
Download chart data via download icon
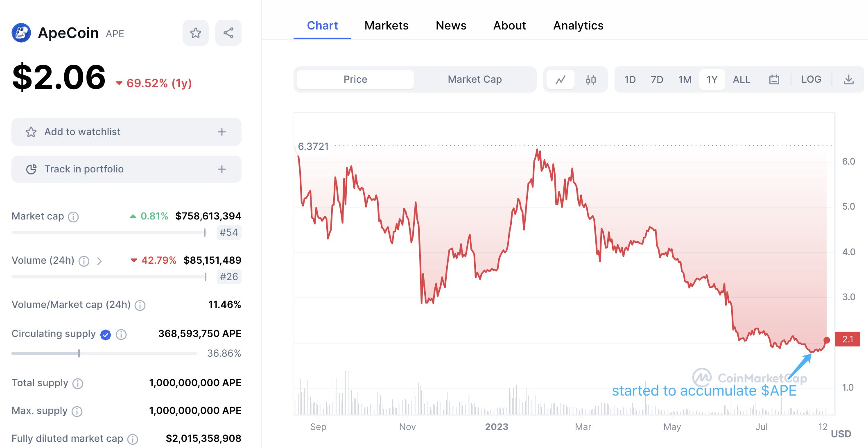[848, 79]
